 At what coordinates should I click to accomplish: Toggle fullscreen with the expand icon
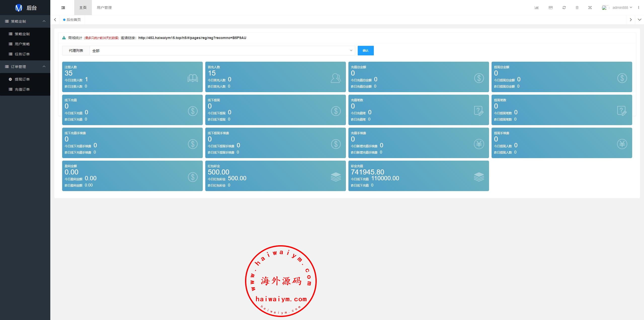[590, 8]
